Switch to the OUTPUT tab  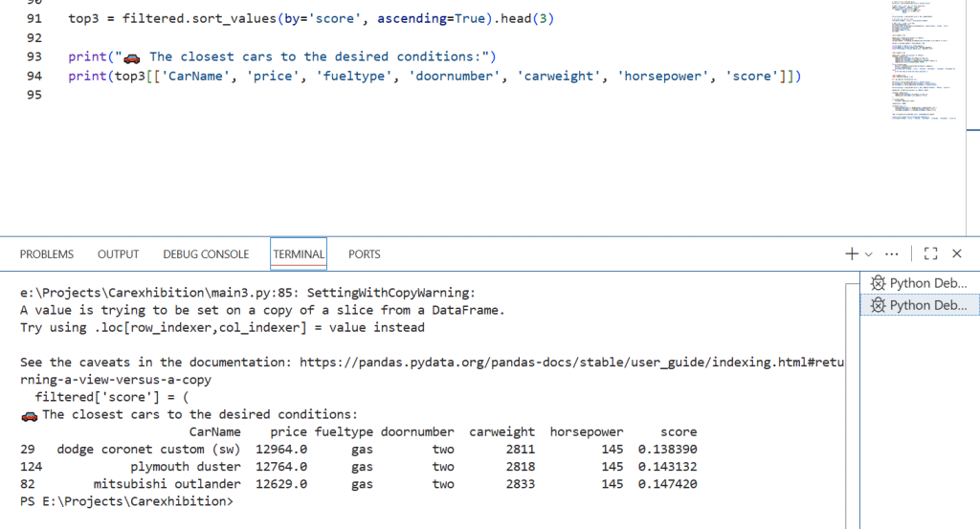pyautogui.click(x=118, y=254)
